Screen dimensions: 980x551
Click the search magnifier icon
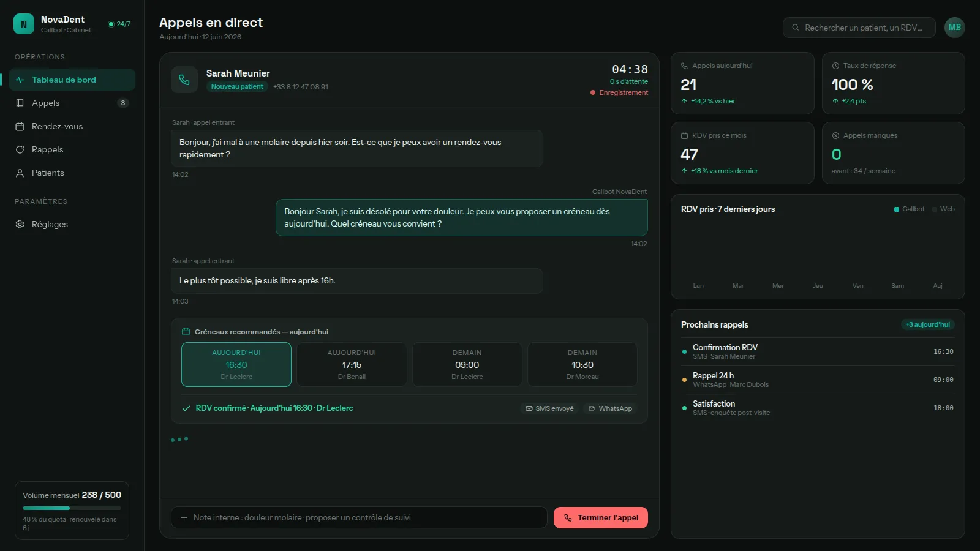795,28
